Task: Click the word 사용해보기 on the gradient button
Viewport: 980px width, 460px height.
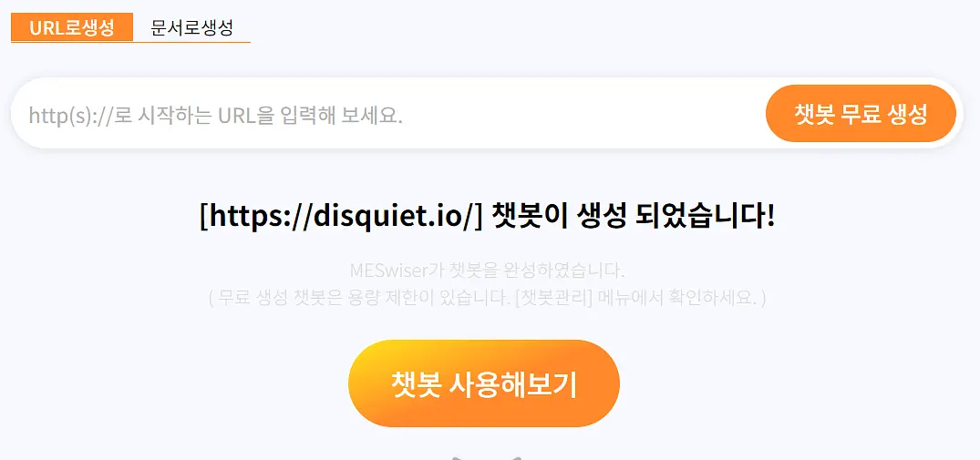Action: click(x=512, y=383)
